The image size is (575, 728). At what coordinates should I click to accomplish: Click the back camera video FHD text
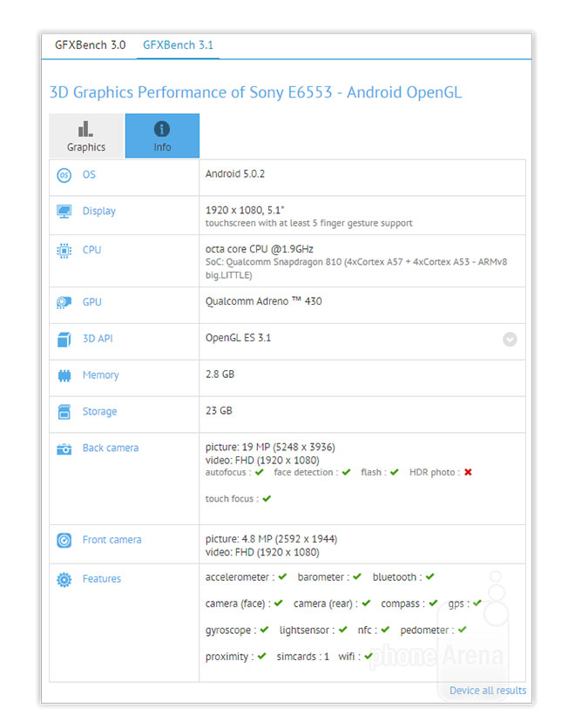[262, 460]
